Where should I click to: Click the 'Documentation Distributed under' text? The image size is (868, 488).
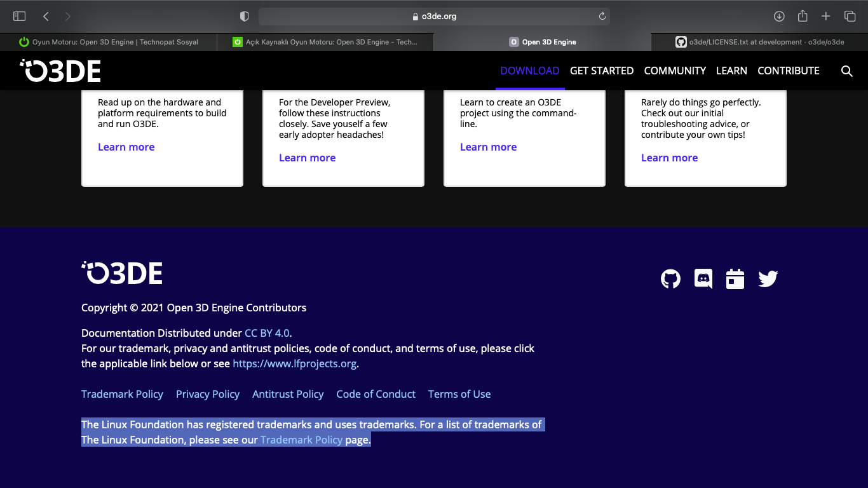161,333
